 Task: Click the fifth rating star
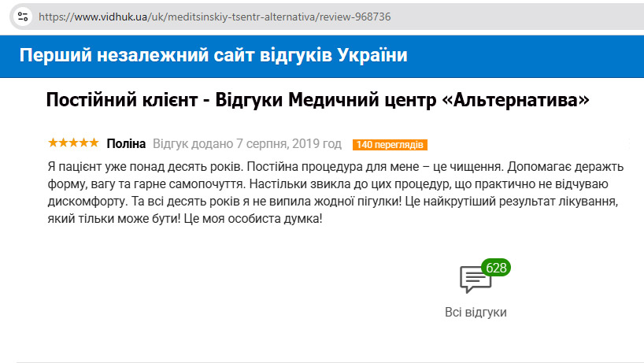coord(94,143)
